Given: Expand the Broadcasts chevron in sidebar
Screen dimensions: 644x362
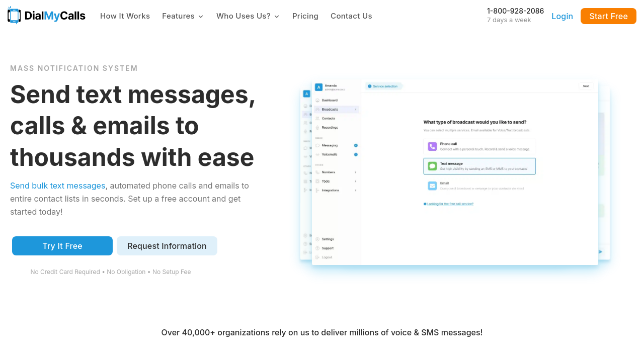Looking at the screenshot, I should (x=355, y=110).
